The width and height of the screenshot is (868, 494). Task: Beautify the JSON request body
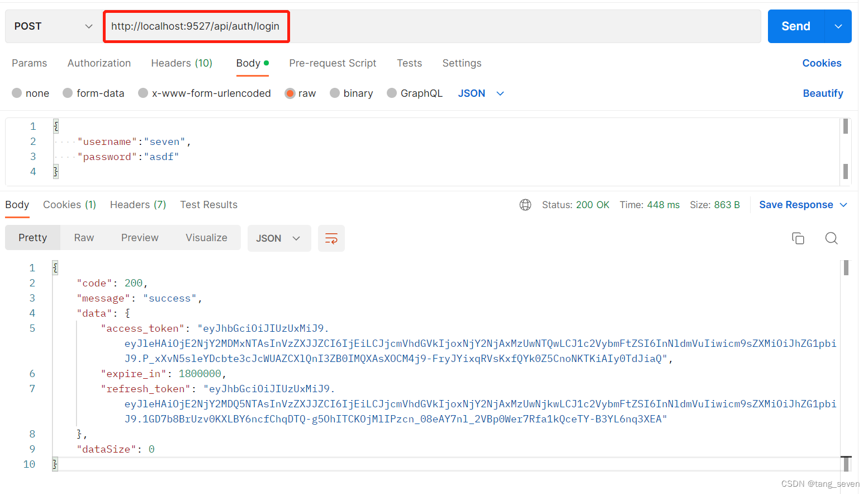tap(823, 93)
